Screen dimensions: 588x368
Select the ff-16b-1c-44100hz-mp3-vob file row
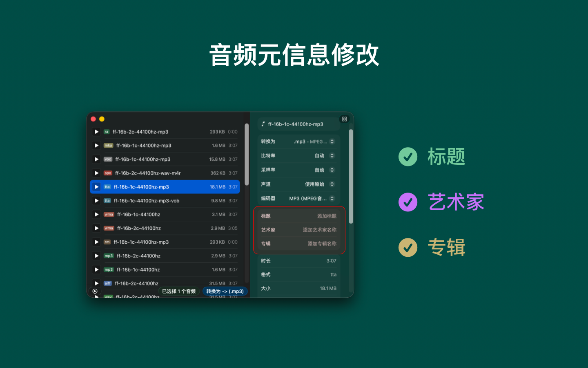tap(163, 201)
